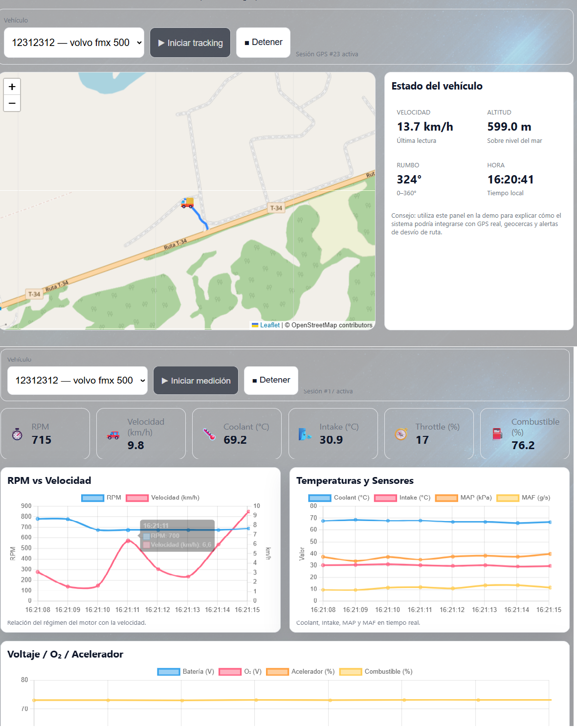This screenshot has width=577, height=728.
Task: Open the vehicle dropdown in GPS tracking panel
Action: click(74, 43)
